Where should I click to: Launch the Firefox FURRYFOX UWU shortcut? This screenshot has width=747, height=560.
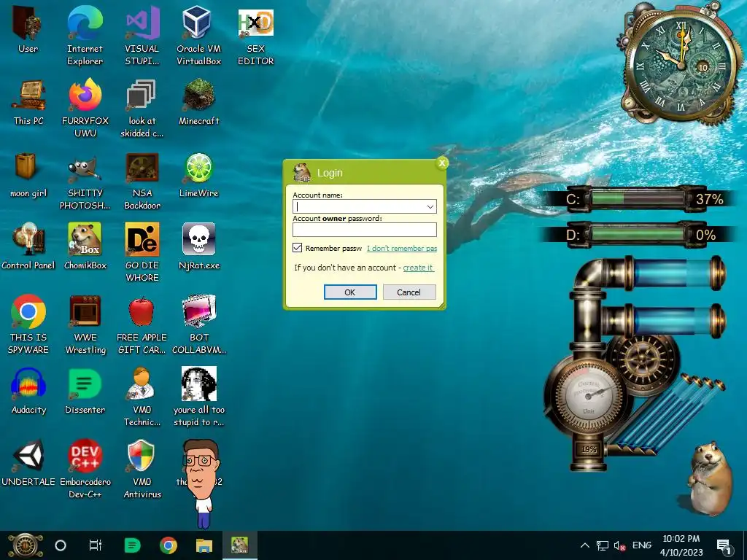[85, 96]
